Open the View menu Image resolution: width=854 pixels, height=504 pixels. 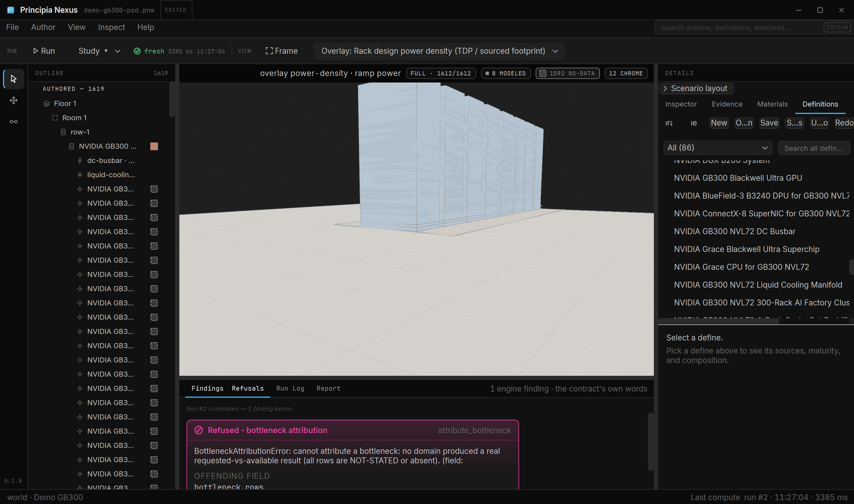click(x=77, y=27)
